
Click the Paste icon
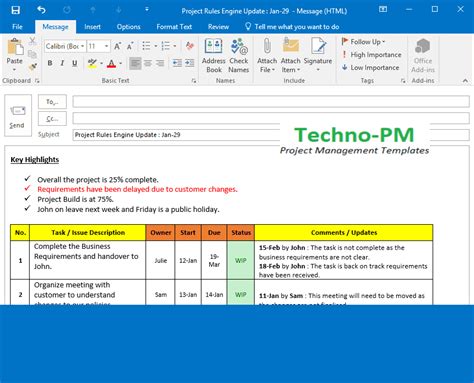click(15, 47)
